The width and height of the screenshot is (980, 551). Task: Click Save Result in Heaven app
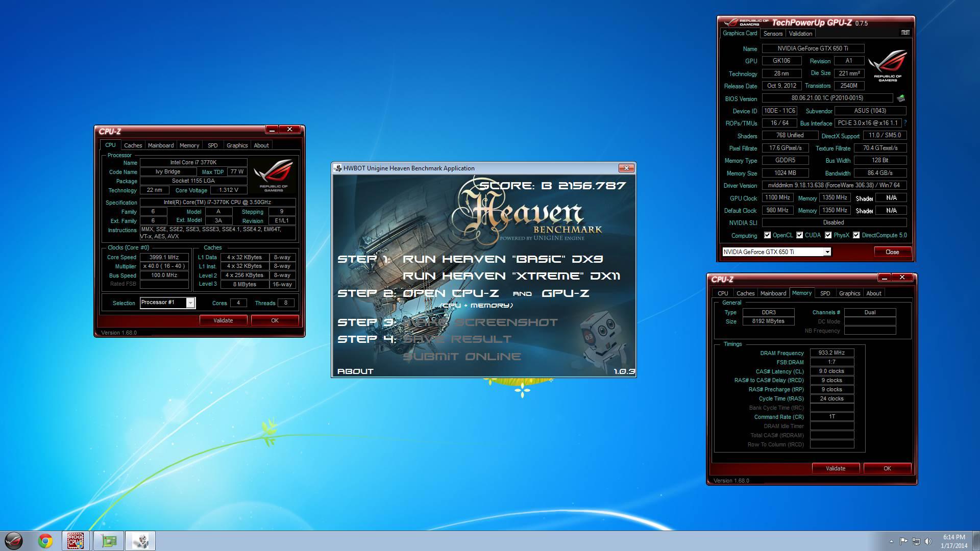[x=457, y=339]
